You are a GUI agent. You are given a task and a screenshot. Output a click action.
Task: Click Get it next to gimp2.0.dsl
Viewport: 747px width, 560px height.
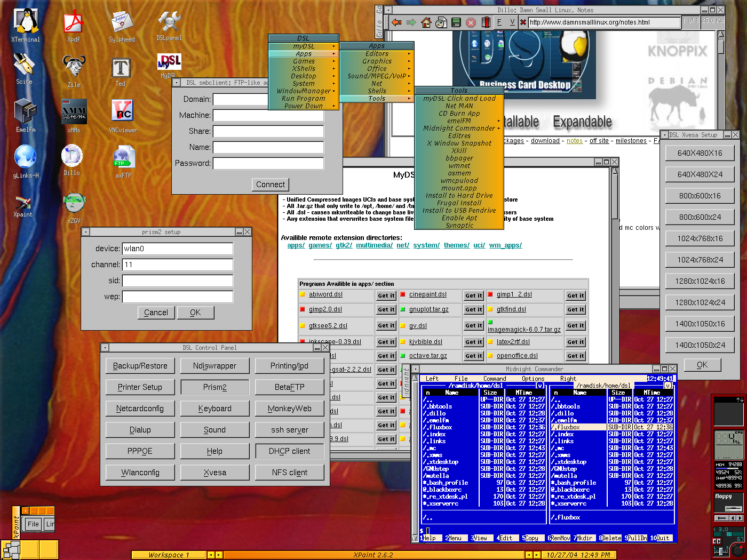(x=386, y=309)
